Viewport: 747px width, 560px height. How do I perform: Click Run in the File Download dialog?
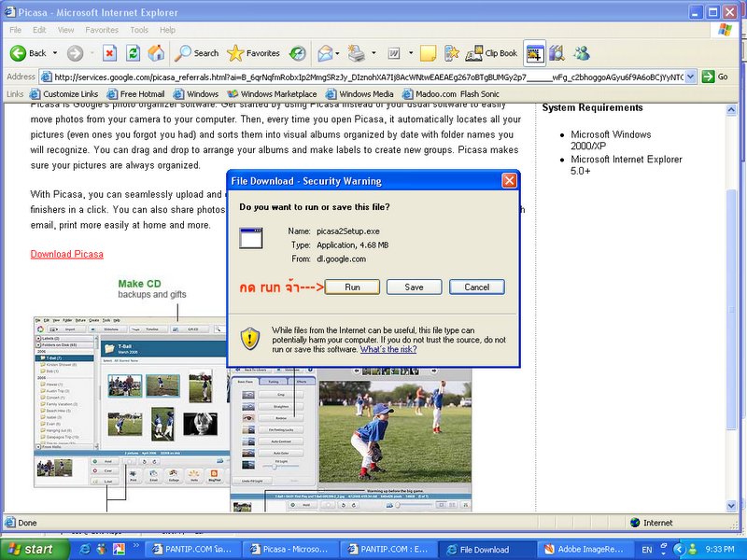352,287
